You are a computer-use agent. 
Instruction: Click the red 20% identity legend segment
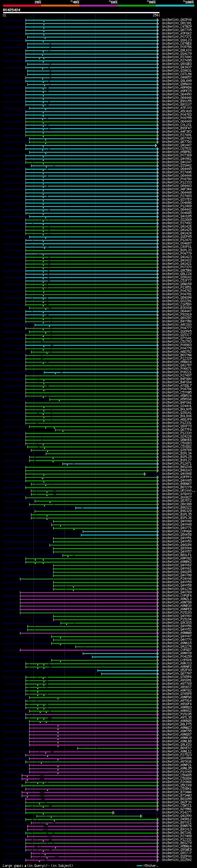(22, 6)
